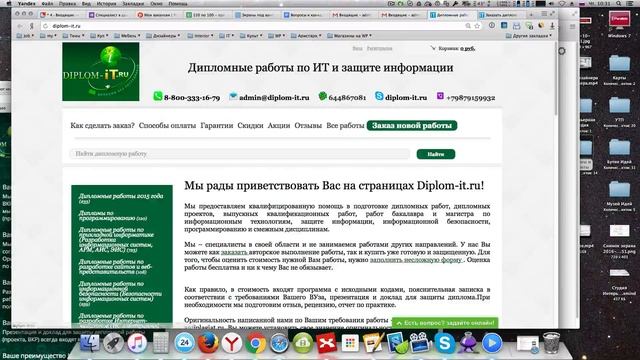Click the Skype icon beside diplom-it.ru contact
The height and width of the screenshot is (360, 640).
(x=379, y=96)
